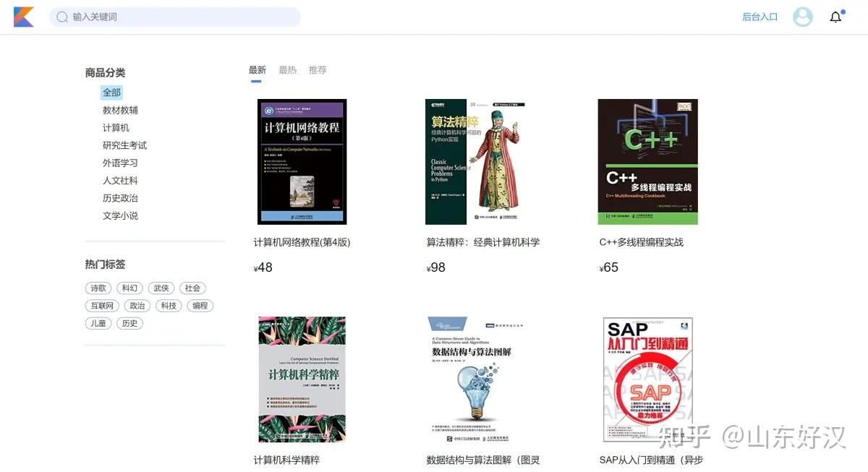Open the C++多线程编程实战 book details
Viewport: 868px width, 472px height.
click(x=647, y=160)
